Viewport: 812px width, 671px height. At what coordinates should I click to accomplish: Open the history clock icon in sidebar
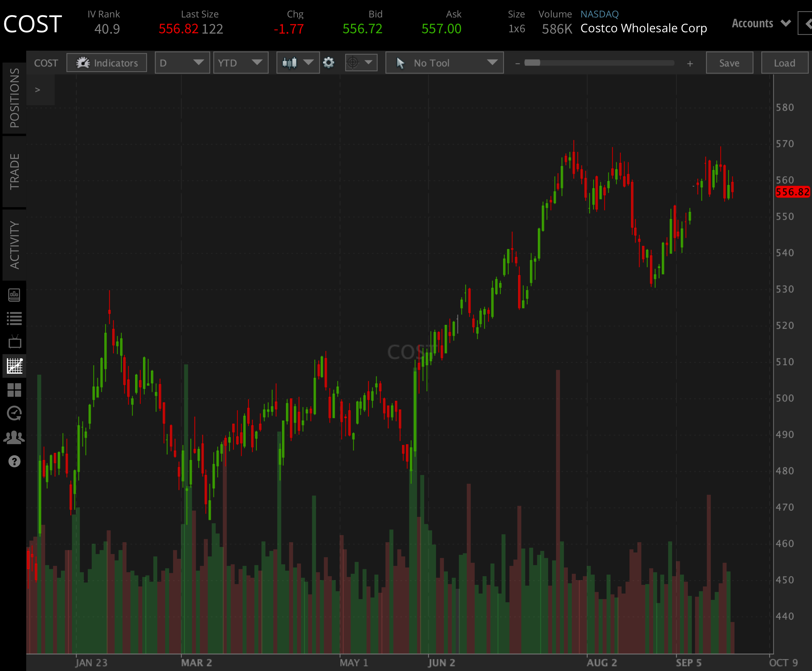coord(14,414)
